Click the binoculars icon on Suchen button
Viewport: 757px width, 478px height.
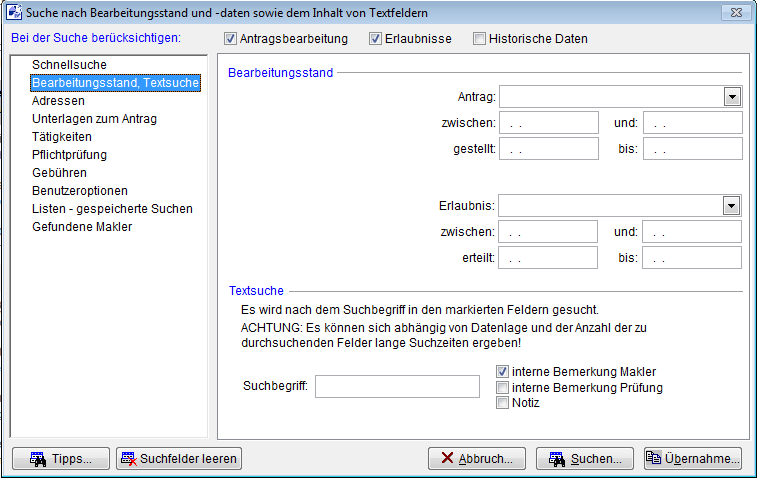(x=556, y=459)
